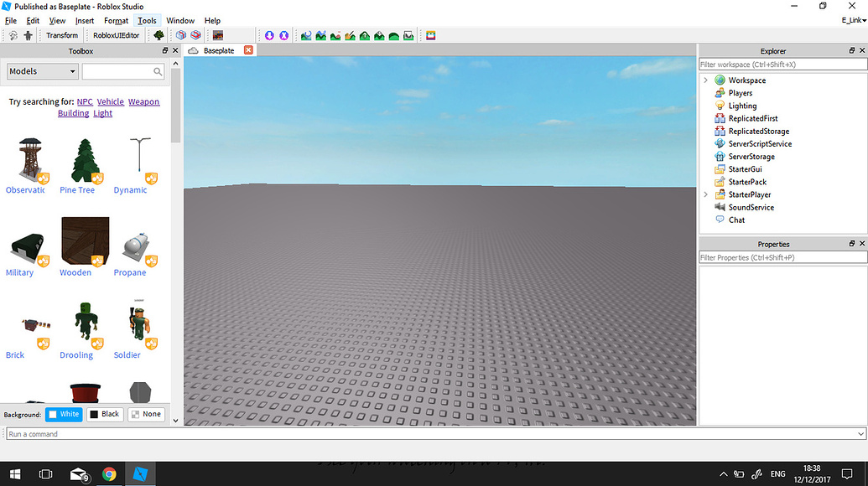This screenshot has width=868, height=486.
Task: Click the gray character figure toolbar icon
Action: click(28, 35)
